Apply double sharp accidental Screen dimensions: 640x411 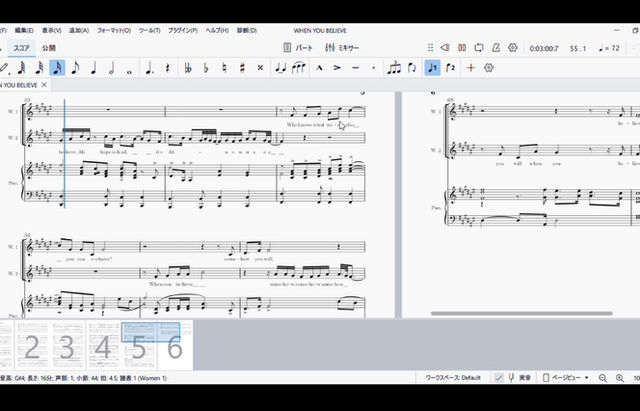click(x=260, y=68)
